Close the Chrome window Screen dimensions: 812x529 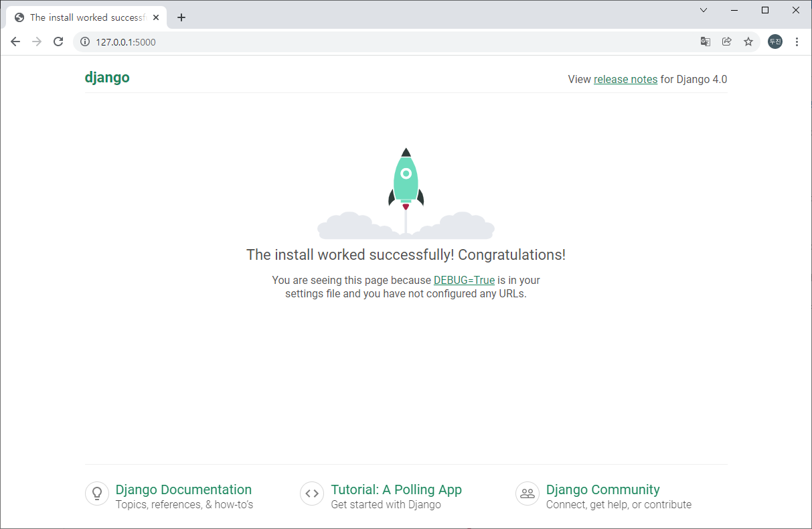(x=796, y=10)
